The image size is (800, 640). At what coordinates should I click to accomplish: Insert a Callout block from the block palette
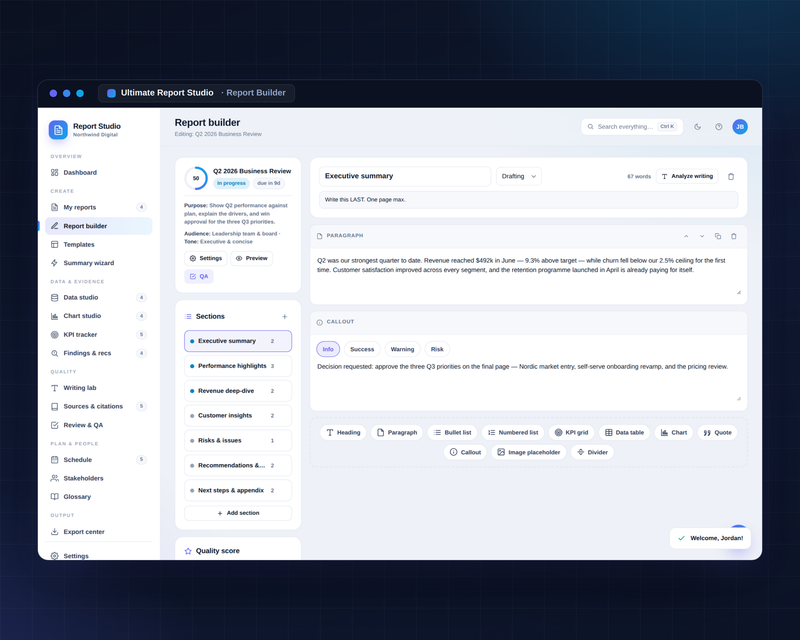click(x=465, y=452)
